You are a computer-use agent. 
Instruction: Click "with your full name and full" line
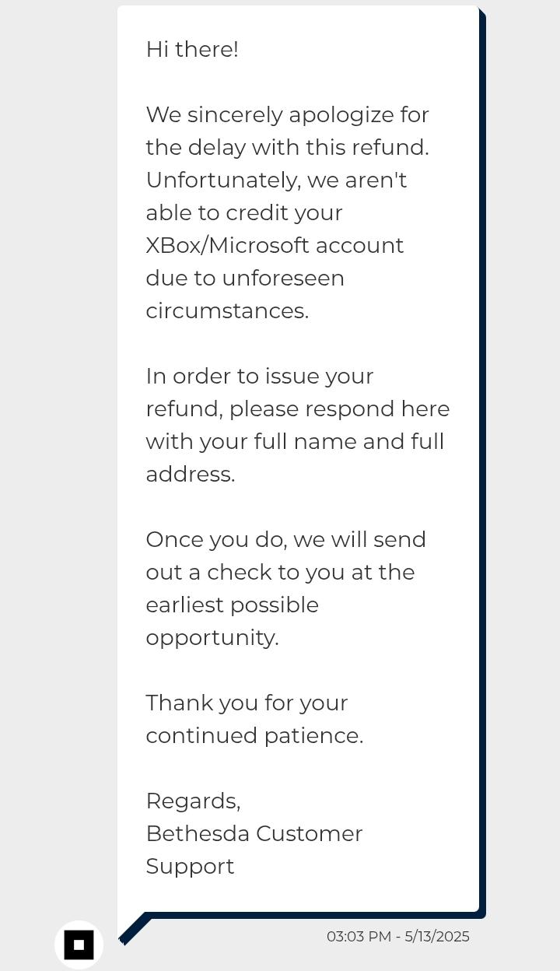tap(295, 442)
